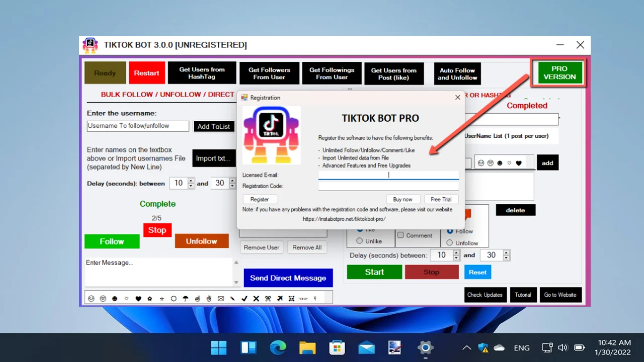Insert the check mark symbol from bottom emoji bar
644x362 pixels.
click(245, 299)
